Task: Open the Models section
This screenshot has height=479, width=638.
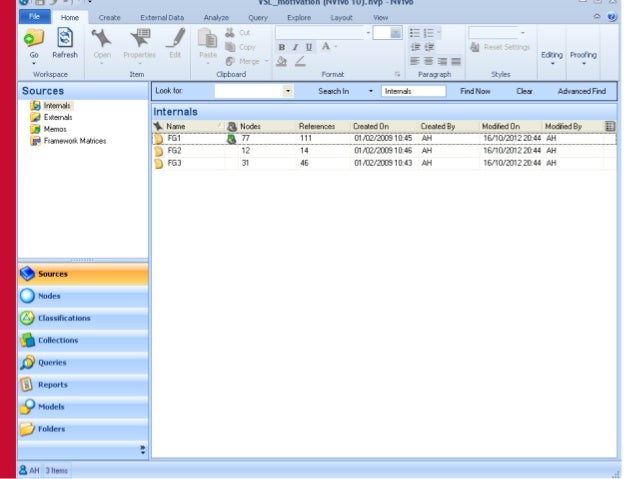Action: coord(51,407)
